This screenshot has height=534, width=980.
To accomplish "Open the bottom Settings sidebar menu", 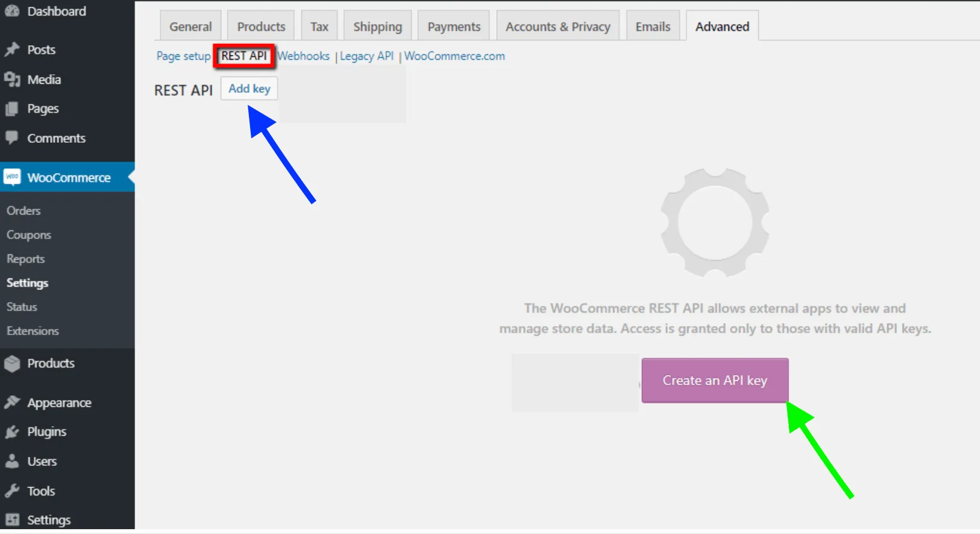I will (49, 520).
